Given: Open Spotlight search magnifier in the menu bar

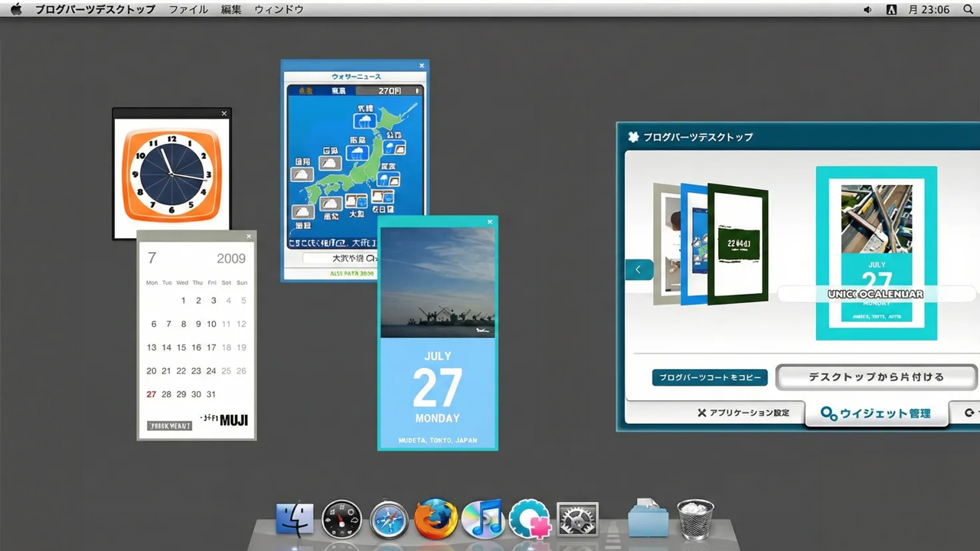Looking at the screenshot, I should [x=967, y=9].
